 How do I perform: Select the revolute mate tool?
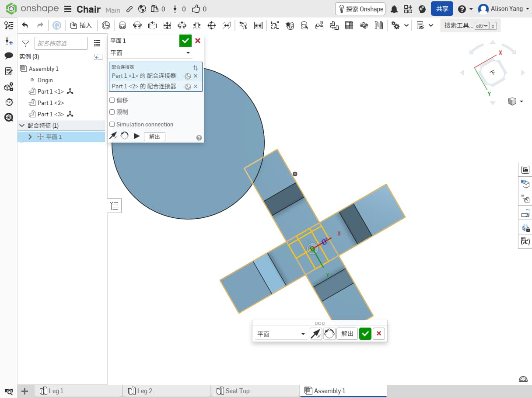click(x=137, y=25)
